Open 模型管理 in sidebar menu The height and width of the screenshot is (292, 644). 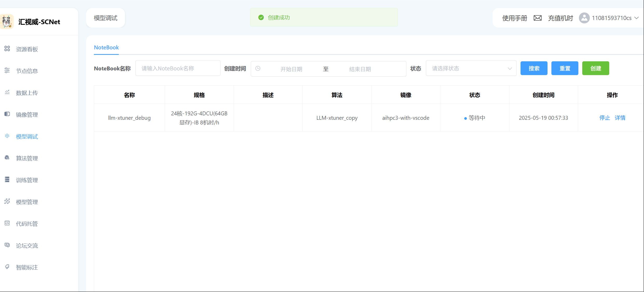click(x=27, y=202)
